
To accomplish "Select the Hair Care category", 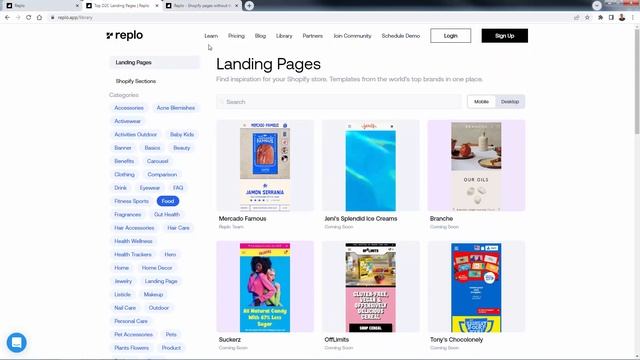I will 178,228.
